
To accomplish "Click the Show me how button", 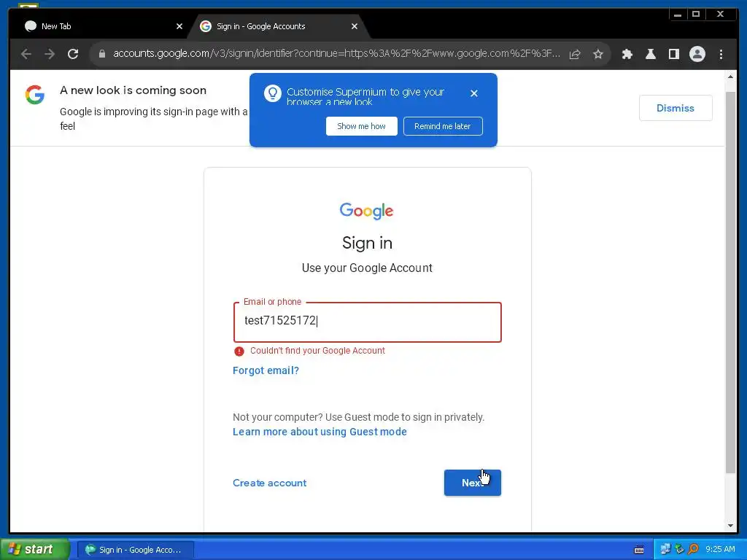I will pos(361,126).
